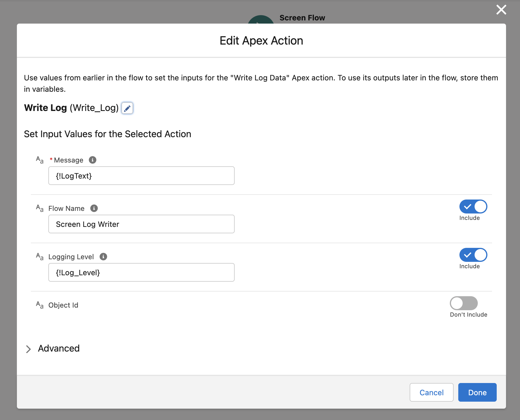Viewport: 520px width, 420px height.
Task: Confirm changes with the Done button
Action: tap(477, 392)
